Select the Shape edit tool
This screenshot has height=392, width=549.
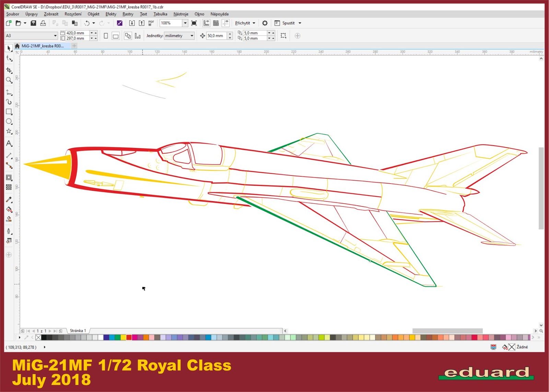(9, 58)
